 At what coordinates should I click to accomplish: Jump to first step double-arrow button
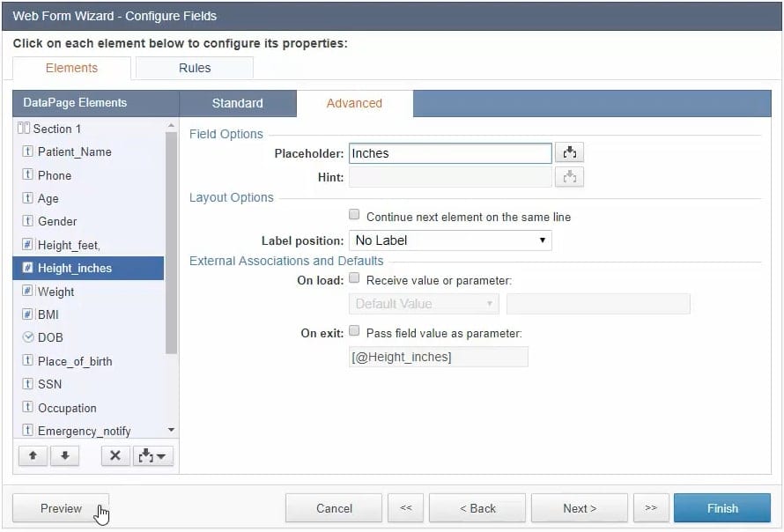[x=406, y=508]
